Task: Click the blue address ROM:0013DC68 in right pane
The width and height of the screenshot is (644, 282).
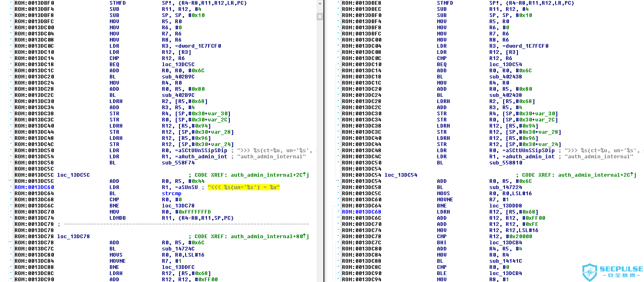Action: pyautogui.click(x=362, y=212)
